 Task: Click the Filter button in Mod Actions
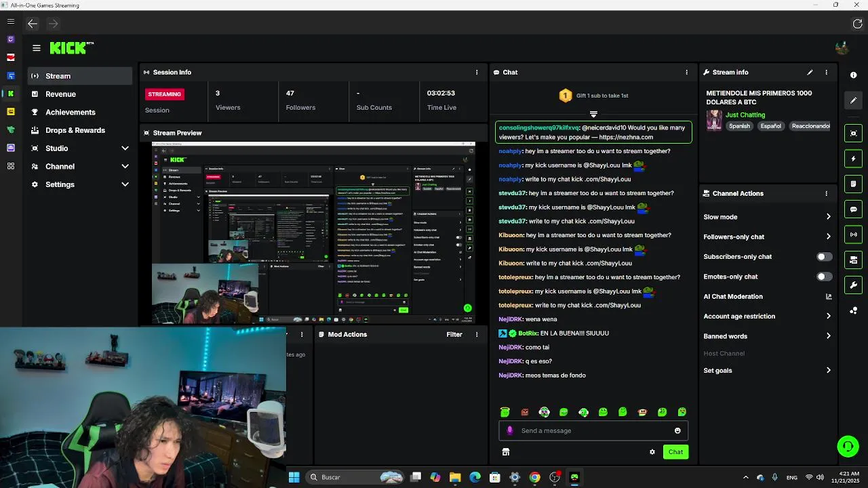454,335
